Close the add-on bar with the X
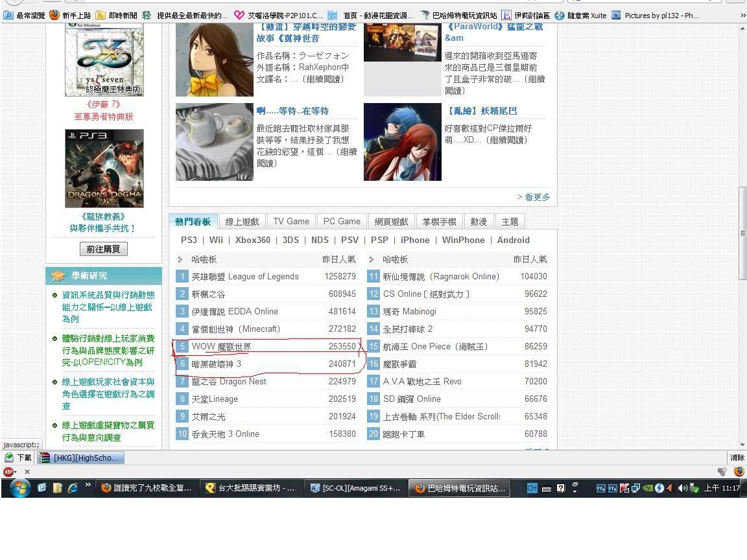 27,472
